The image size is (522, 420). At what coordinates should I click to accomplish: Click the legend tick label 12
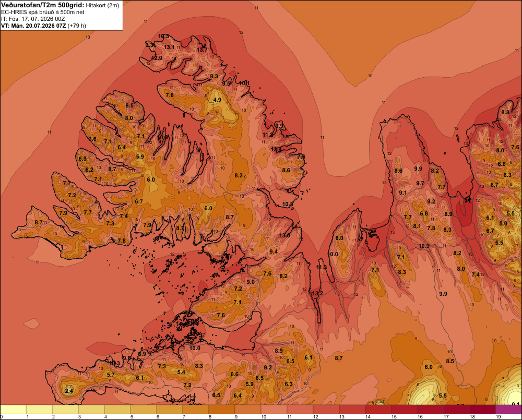pos(316,417)
